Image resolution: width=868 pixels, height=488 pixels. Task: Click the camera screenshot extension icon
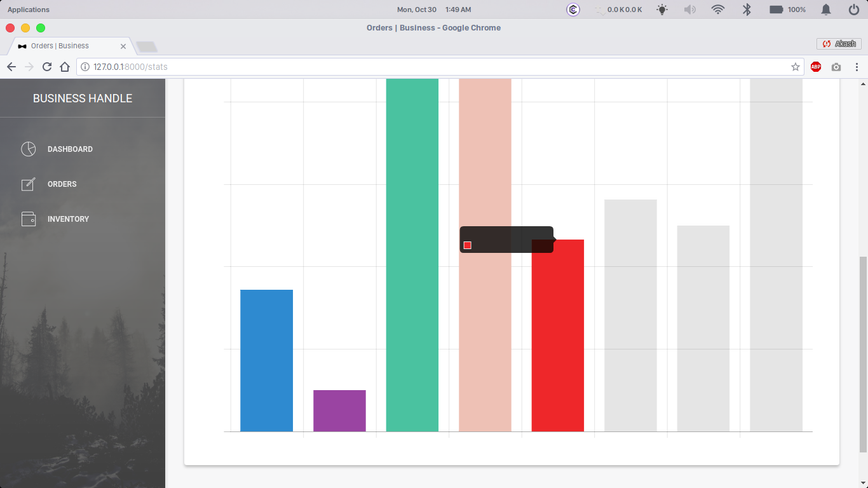point(836,67)
